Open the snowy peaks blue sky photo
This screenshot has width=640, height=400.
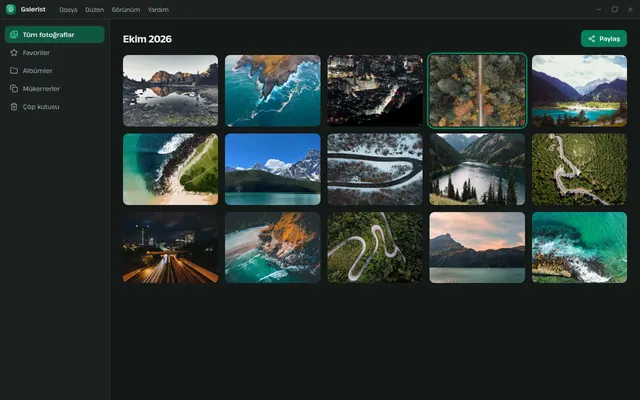[x=273, y=169]
